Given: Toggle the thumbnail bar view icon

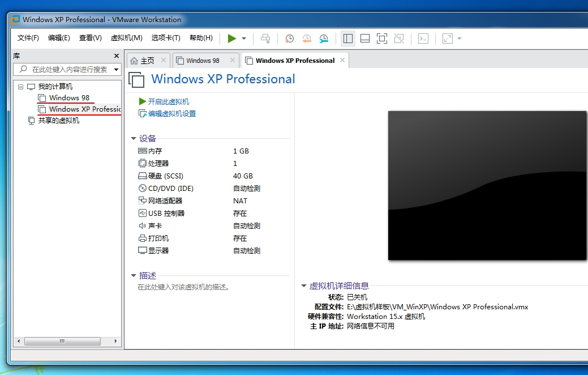Looking at the screenshot, I should [365, 39].
